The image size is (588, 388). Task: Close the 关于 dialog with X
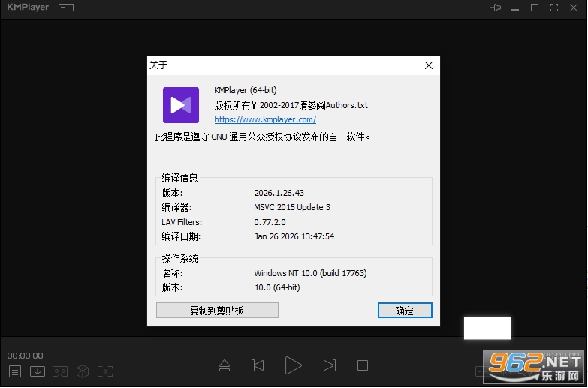(429, 65)
